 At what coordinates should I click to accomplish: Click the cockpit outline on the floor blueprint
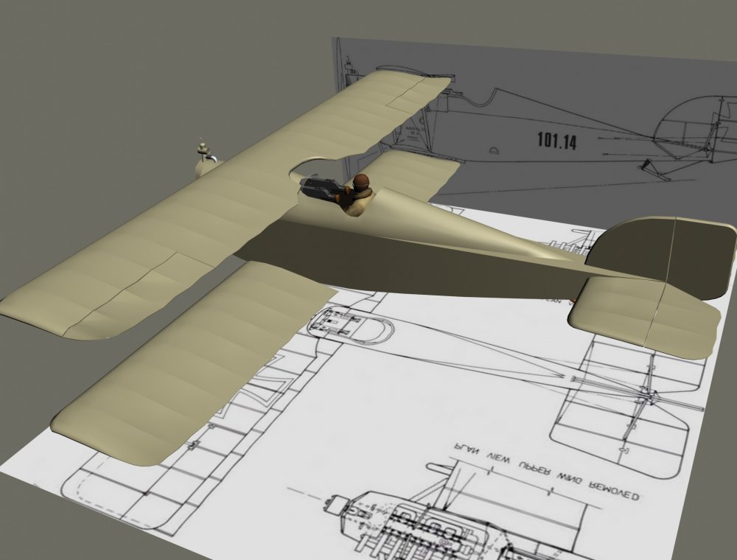click(350, 324)
